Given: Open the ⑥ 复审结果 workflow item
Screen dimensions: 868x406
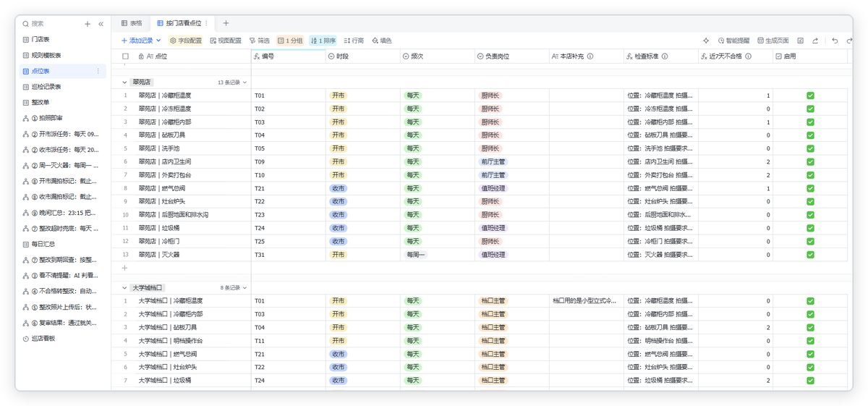Looking at the screenshot, I should [x=63, y=323].
